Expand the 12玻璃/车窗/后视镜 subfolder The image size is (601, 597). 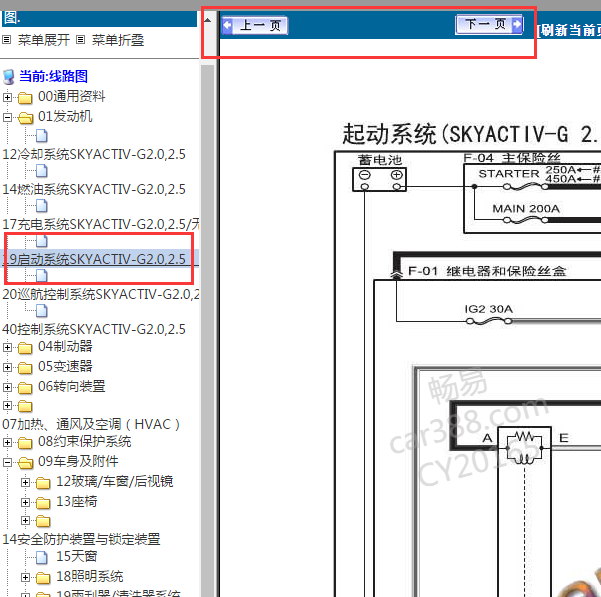click(25, 482)
